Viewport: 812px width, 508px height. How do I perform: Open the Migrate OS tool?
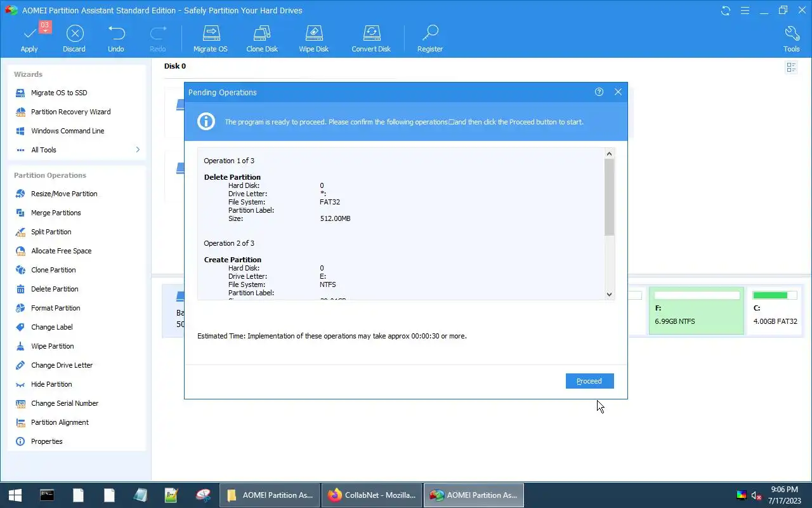coord(210,38)
